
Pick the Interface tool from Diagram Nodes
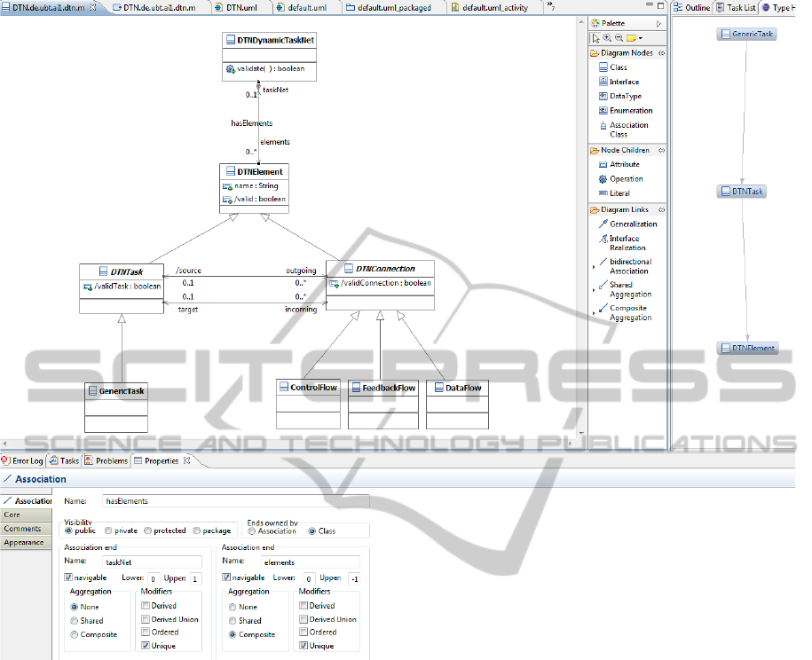click(623, 82)
